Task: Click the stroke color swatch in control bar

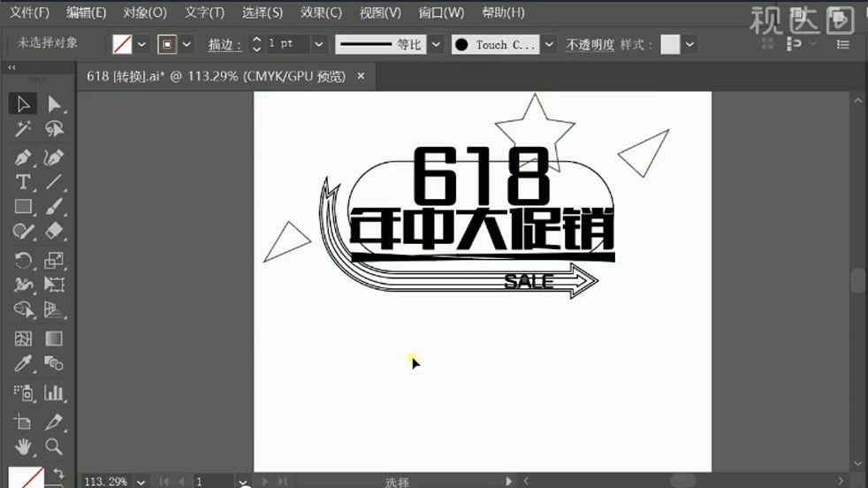Action: point(167,44)
